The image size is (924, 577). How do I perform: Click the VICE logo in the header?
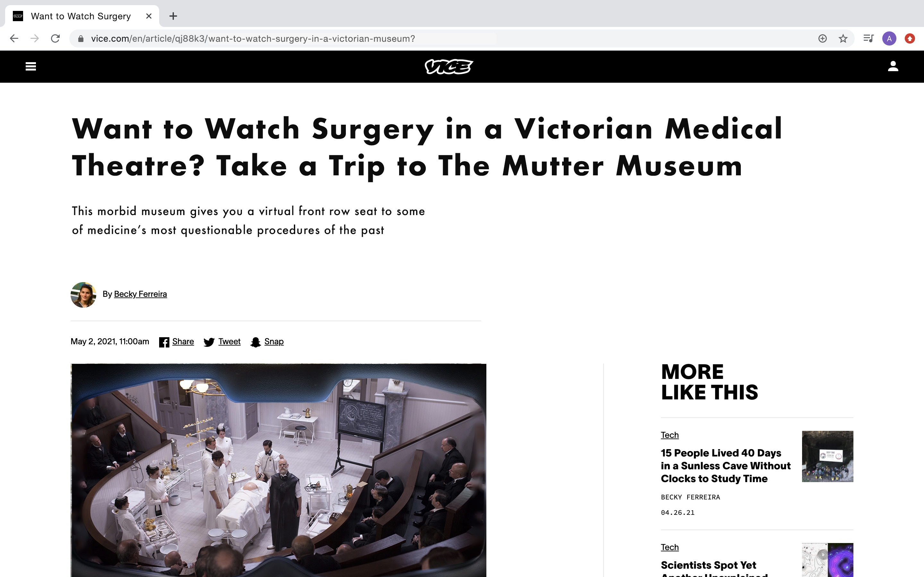(x=449, y=67)
